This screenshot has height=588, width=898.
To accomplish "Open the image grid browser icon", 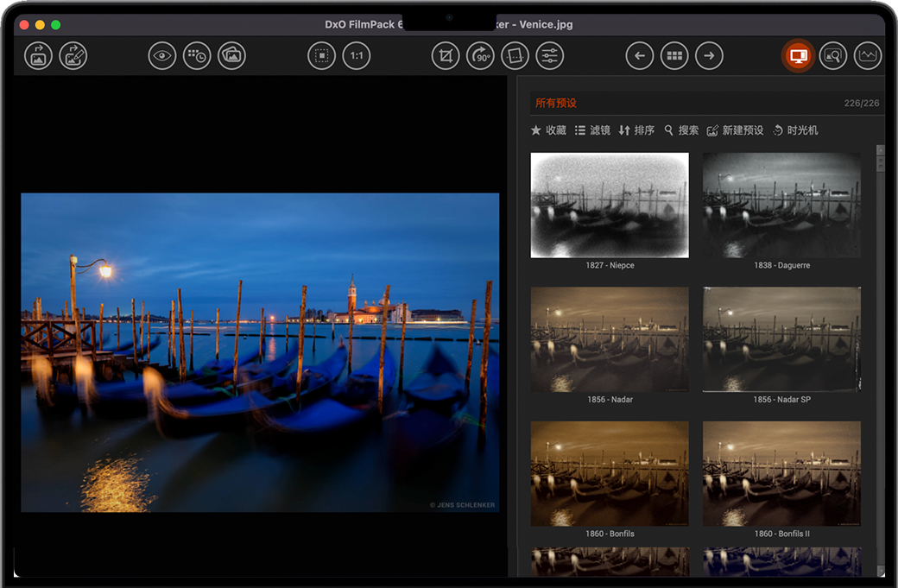I will (x=673, y=56).
